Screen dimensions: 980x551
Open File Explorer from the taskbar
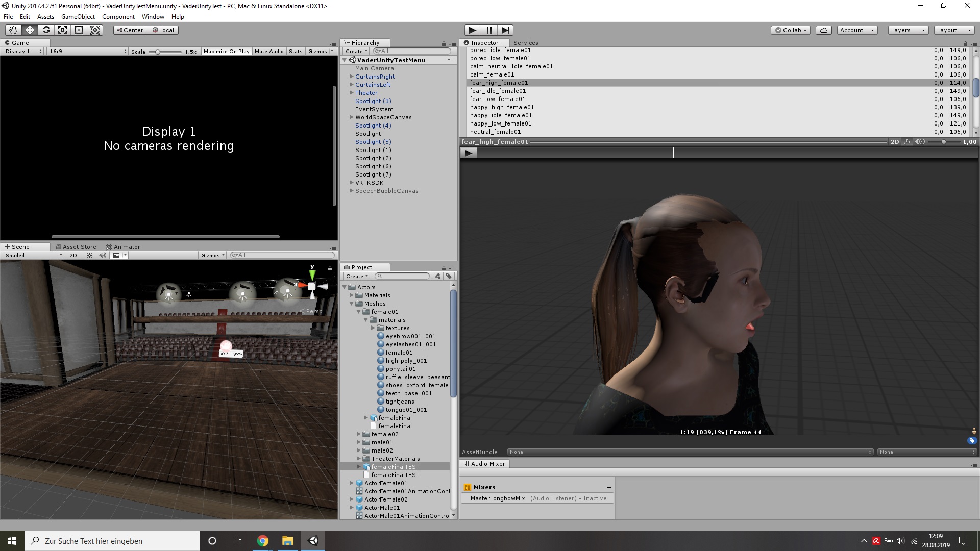(x=288, y=541)
